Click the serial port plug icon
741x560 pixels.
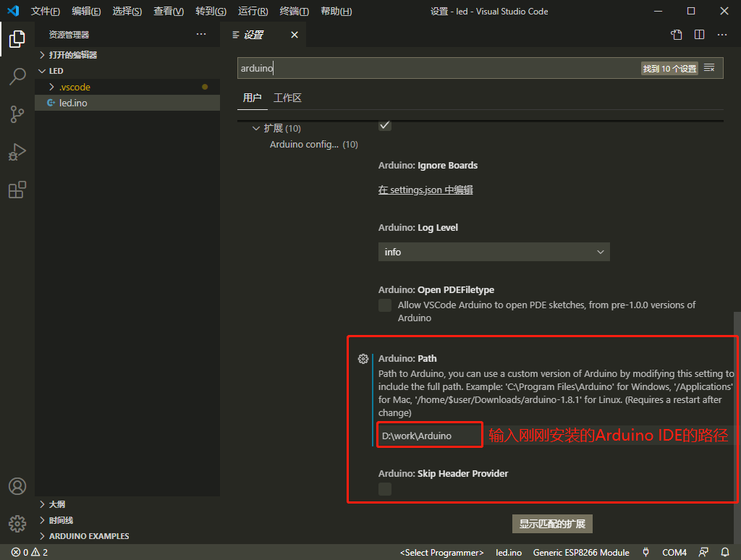pyautogui.click(x=645, y=552)
